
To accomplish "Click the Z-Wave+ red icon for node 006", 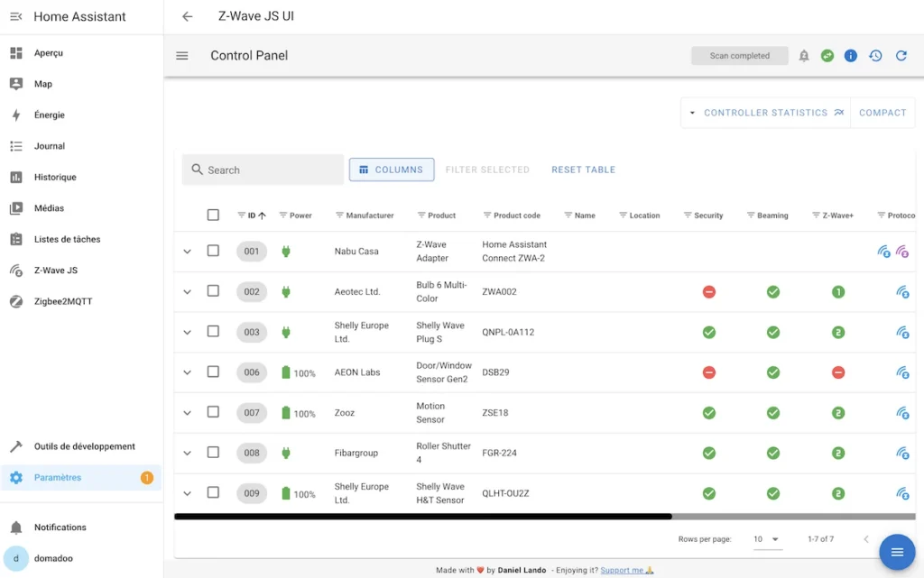I will point(838,372).
